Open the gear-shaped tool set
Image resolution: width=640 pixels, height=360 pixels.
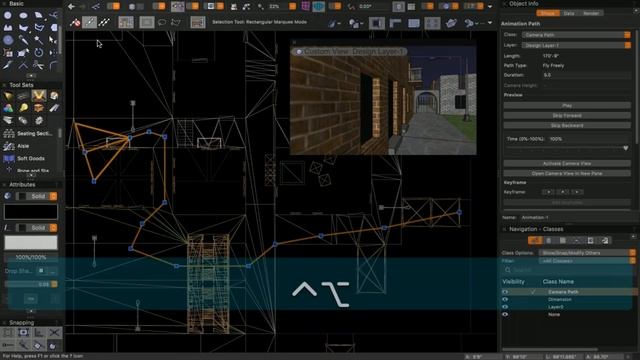tap(39, 120)
